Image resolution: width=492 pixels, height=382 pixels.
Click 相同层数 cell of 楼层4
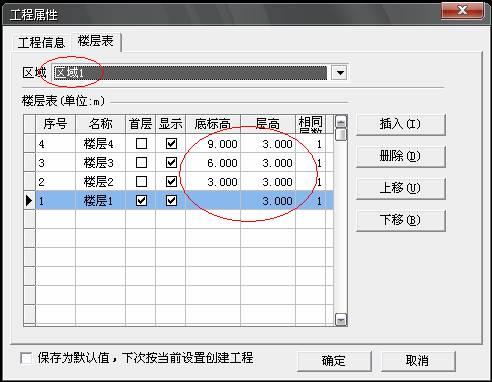310,144
